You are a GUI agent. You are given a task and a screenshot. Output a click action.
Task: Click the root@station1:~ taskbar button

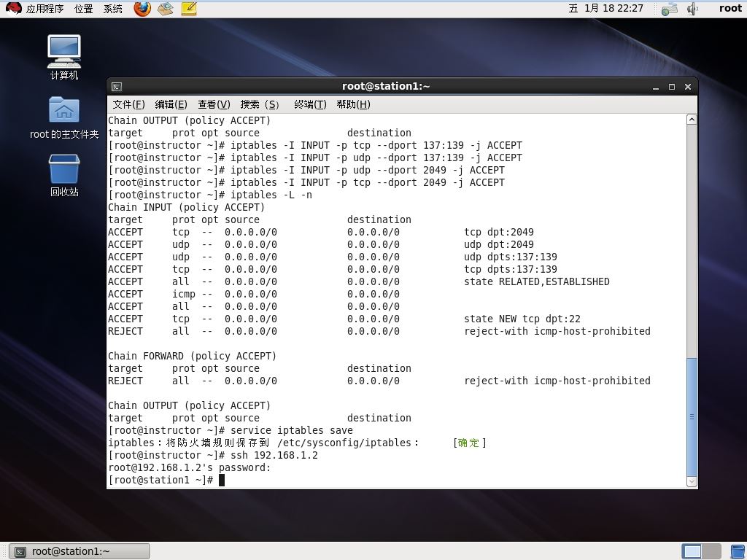[x=80, y=551]
